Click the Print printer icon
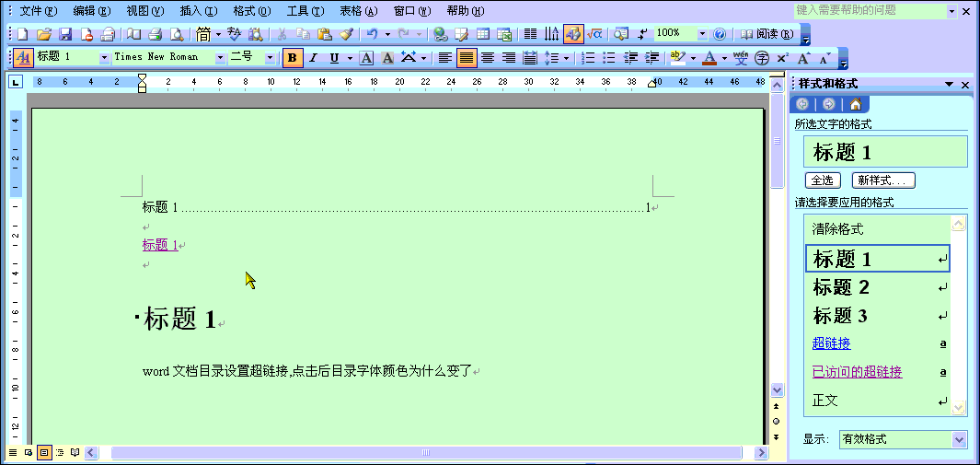The width and height of the screenshot is (980, 465). (x=155, y=34)
